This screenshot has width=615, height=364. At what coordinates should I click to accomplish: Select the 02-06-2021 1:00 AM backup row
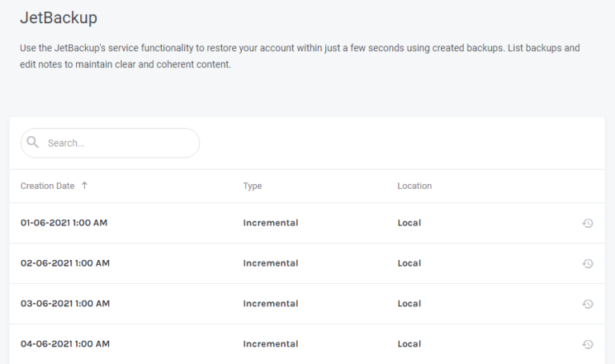[x=307, y=263]
